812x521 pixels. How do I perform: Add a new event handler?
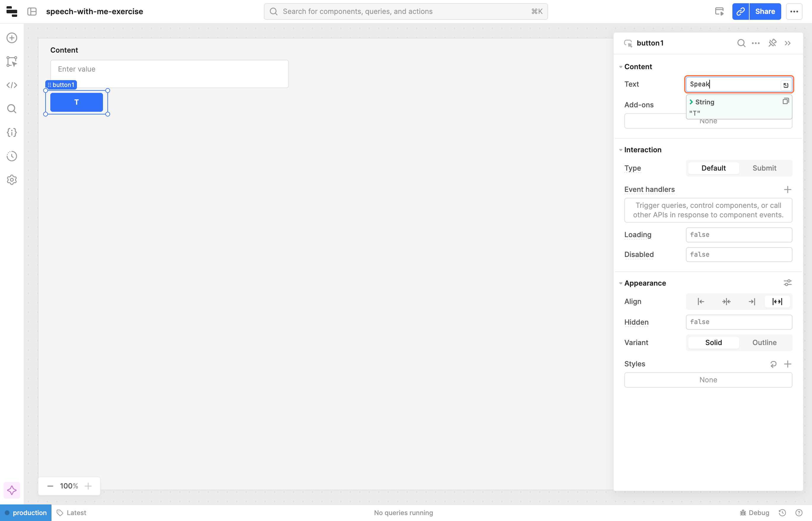[x=787, y=190]
